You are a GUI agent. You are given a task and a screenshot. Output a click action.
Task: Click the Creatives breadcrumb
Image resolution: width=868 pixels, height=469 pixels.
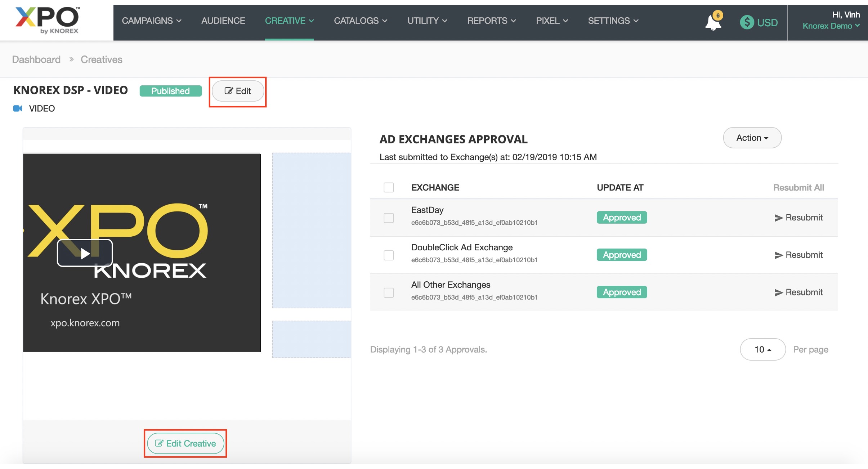(102, 59)
